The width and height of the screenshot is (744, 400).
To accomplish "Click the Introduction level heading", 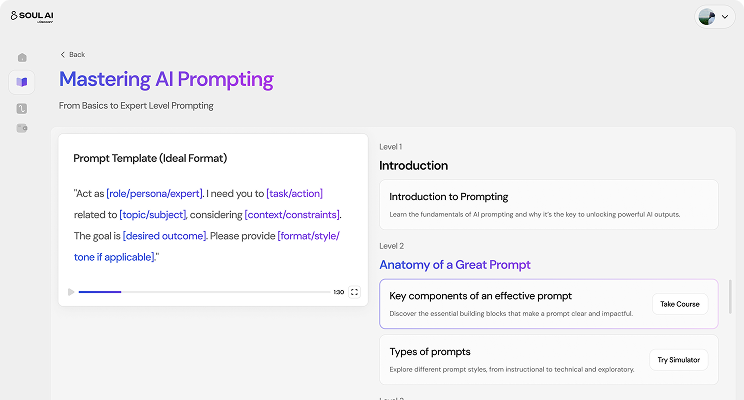I will pos(413,166).
